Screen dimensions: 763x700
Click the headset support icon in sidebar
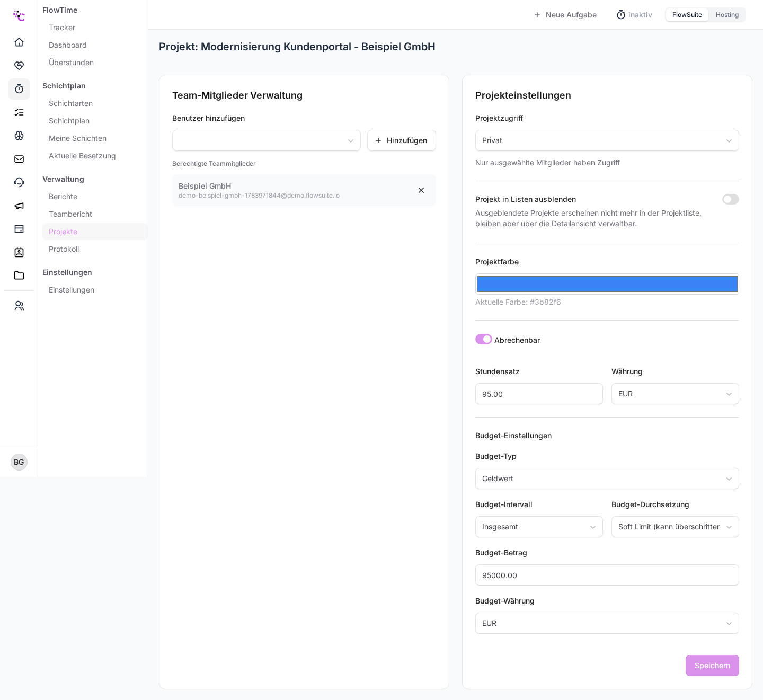[19, 182]
